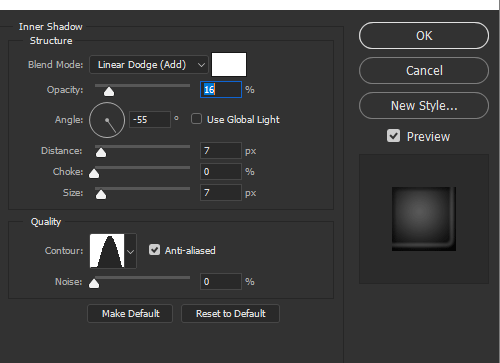Toggle the Preview checkbox
The image size is (500, 363).
[x=393, y=136]
